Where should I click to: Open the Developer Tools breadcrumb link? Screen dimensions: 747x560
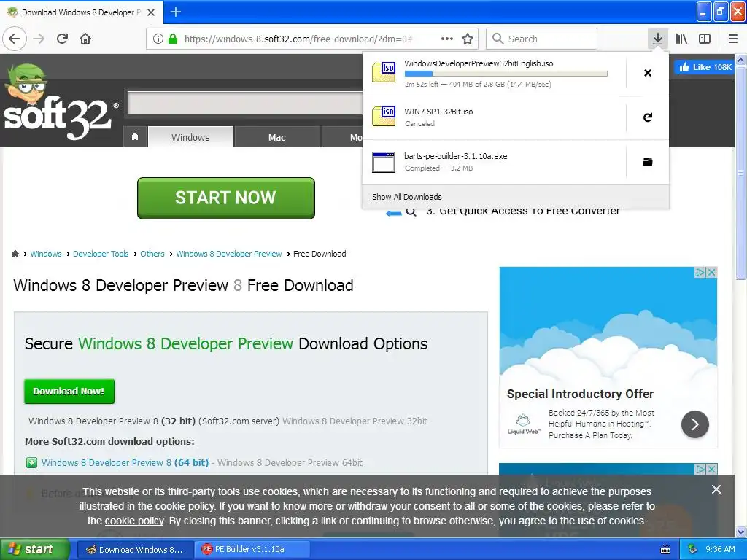pyautogui.click(x=101, y=254)
